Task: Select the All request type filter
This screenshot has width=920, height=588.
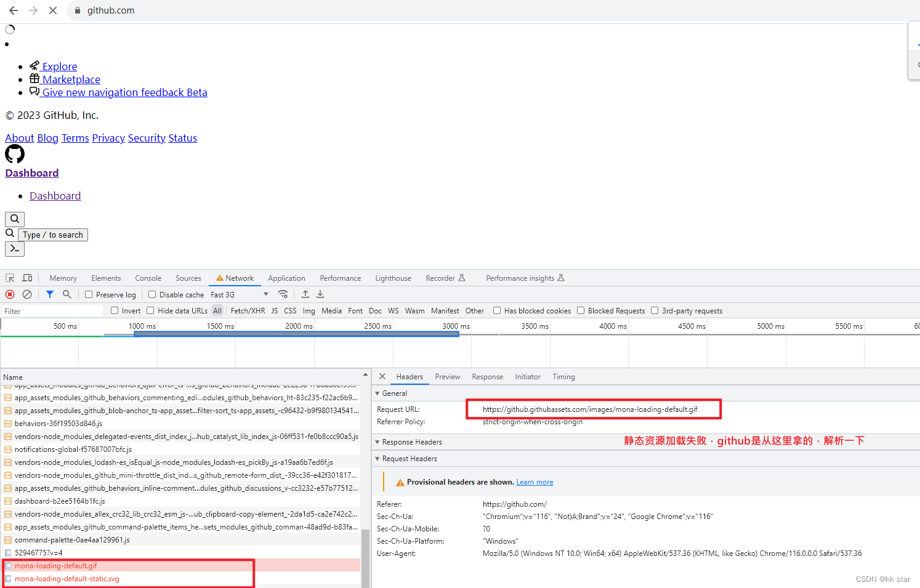Action: point(217,311)
